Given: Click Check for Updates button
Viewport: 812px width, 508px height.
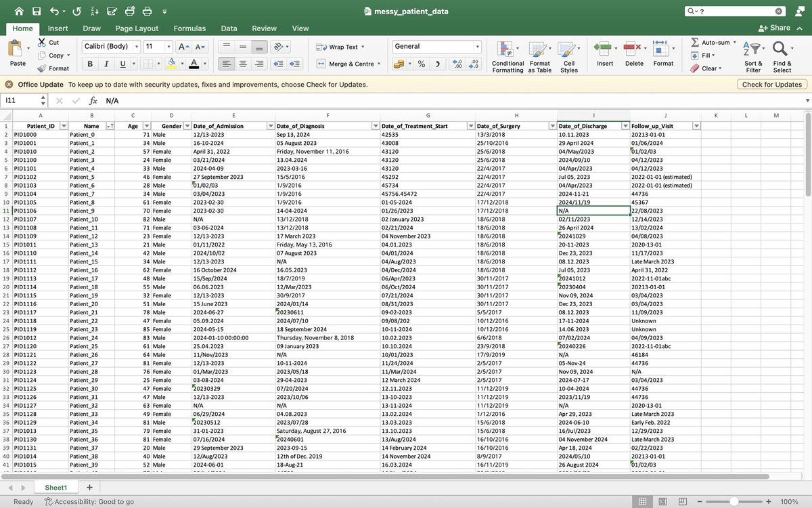Looking at the screenshot, I should click(x=771, y=85).
